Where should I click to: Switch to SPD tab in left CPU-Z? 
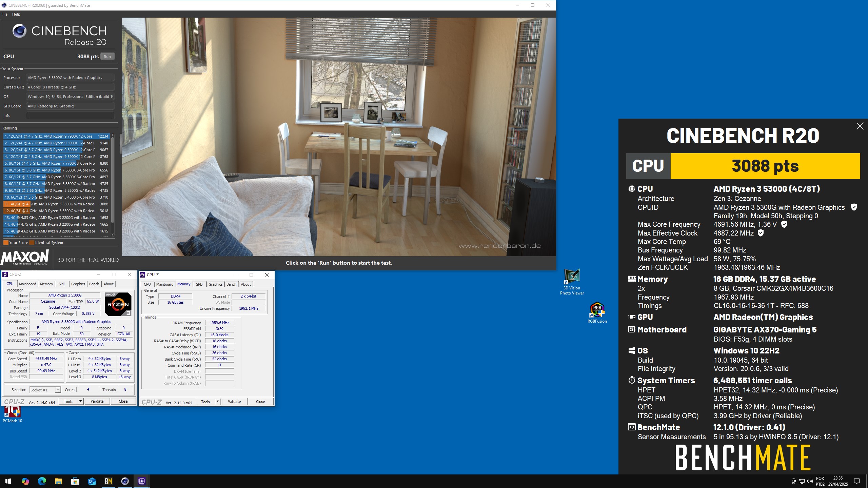[62, 284]
